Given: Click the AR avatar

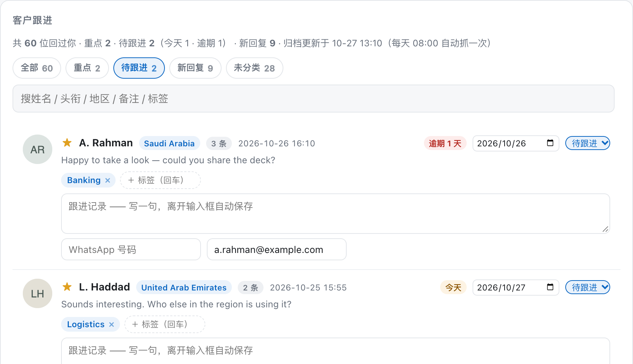Looking at the screenshot, I should click(x=38, y=149).
